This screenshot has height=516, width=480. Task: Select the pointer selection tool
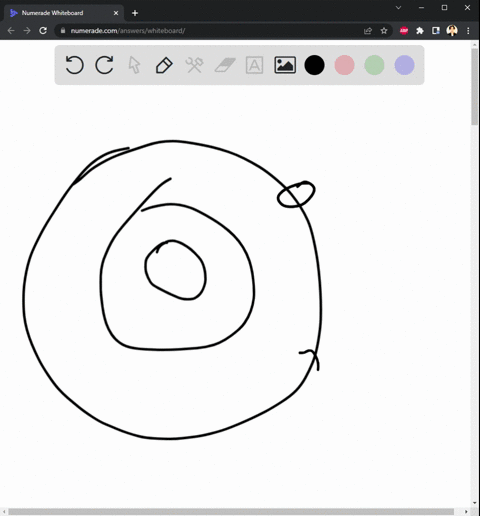click(x=134, y=65)
